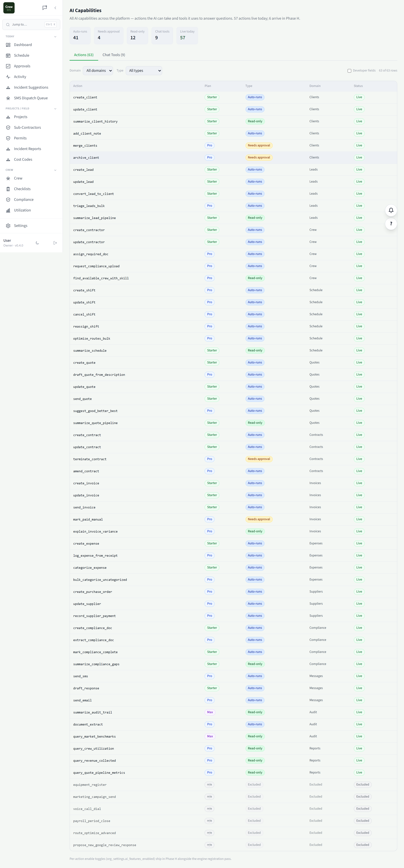Collapse the sidebar with the left chevron
The width and height of the screenshot is (404, 868).
[55, 8]
